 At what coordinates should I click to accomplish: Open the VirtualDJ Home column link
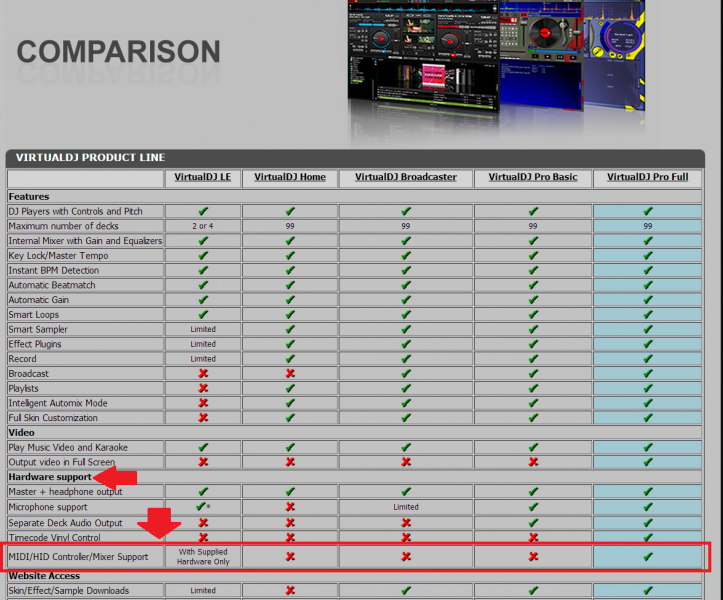click(x=289, y=177)
